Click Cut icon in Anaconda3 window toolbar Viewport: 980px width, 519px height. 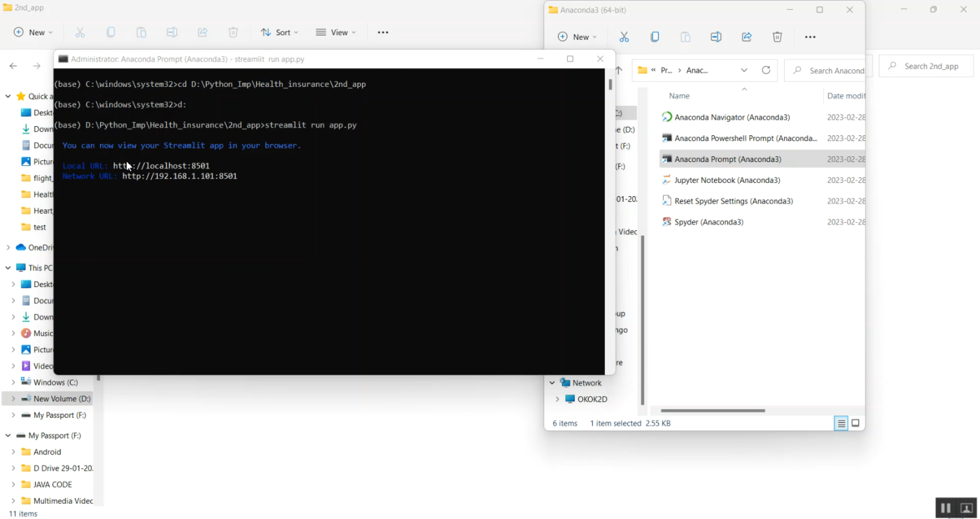(624, 37)
